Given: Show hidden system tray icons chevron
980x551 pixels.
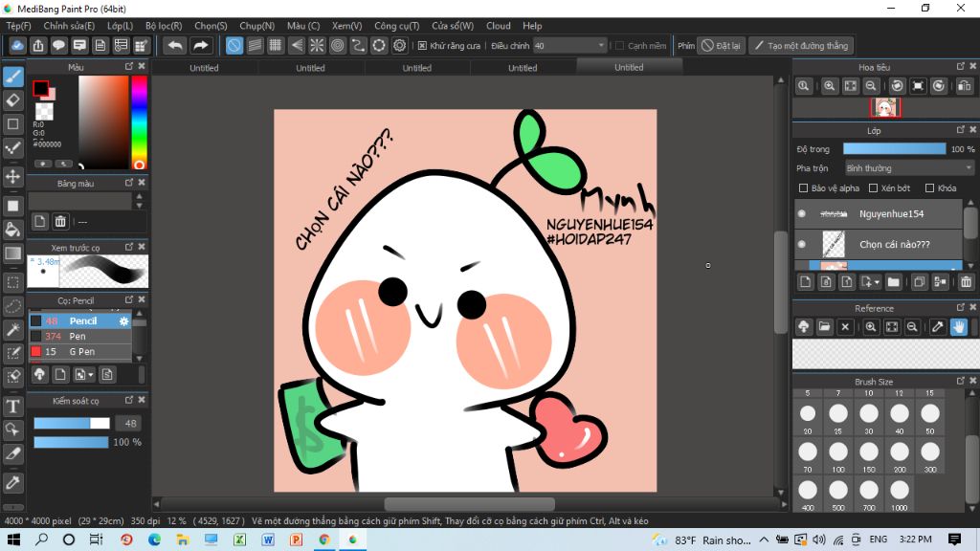Looking at the screenshot, I should pos(764,540).
